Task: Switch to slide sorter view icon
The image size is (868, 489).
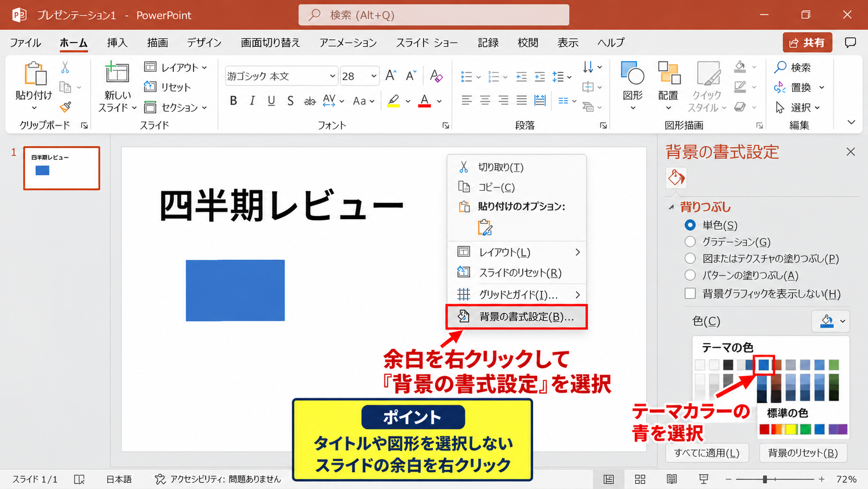Action: (640, 479)
